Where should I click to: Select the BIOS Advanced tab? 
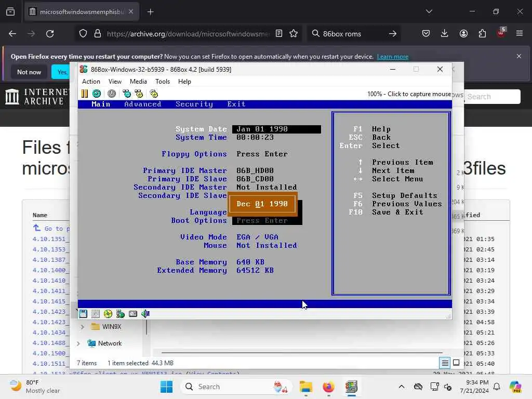142,104
